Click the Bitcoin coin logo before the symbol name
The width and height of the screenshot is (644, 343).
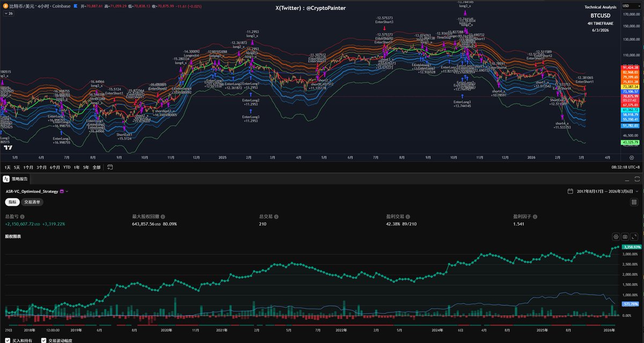5,5
